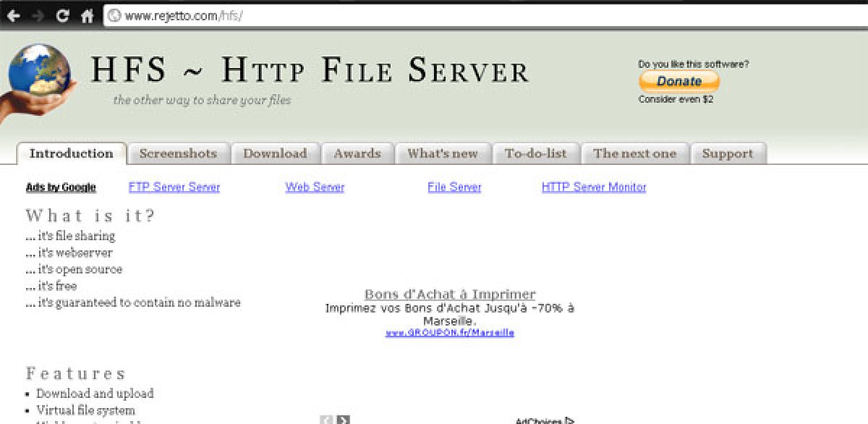Open the To-do-list tab
This screenshot has width=868, height=424.
535,153
